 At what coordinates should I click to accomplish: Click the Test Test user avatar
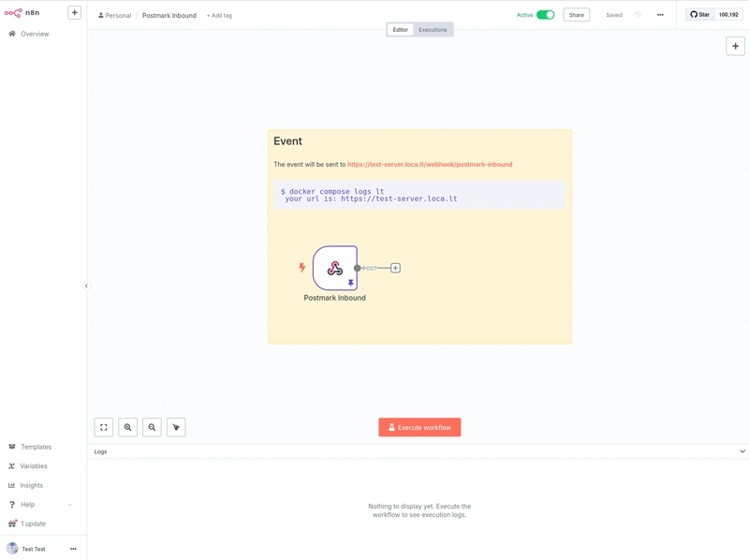12,549
